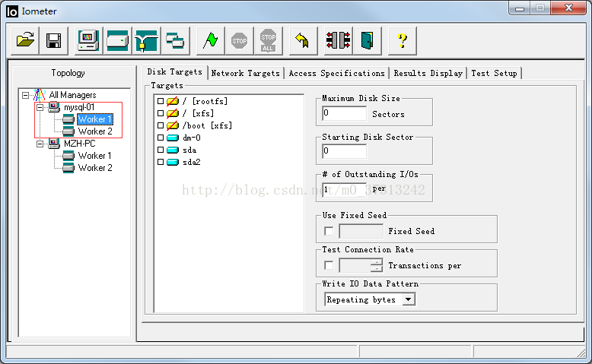Open the Test Setup tab
This screenshot has height=364, width=592.
click(x=494, y=73)
